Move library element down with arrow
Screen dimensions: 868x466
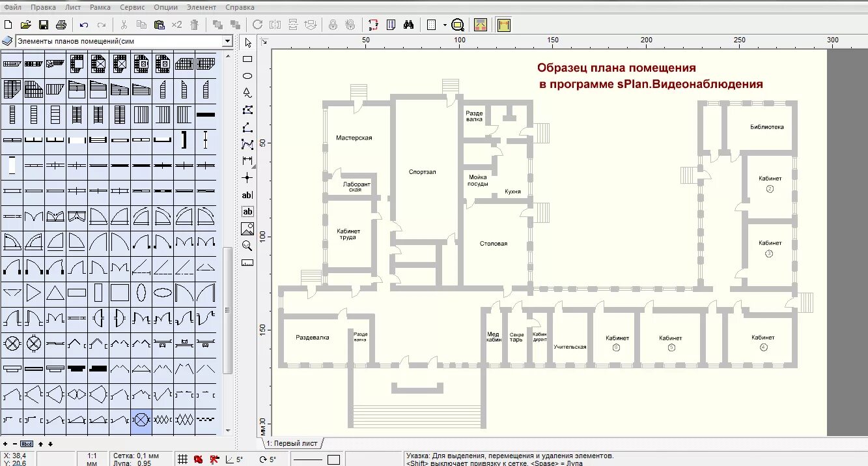(x=49, y=444)
